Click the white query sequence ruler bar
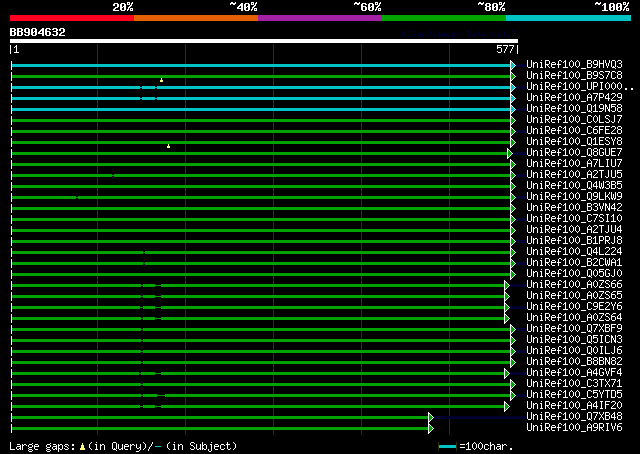Viewport: 640px width, 454px height. coord(263,41)
